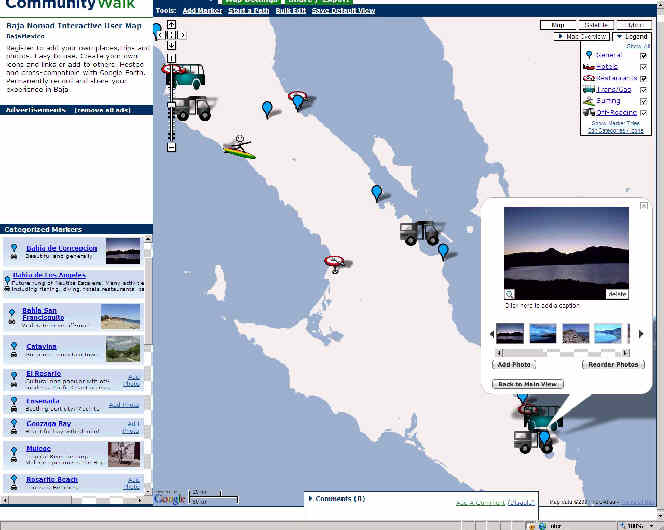
Task: Click the off-road truck marker mid-peninsula
Action: click(x=420, y=232)
